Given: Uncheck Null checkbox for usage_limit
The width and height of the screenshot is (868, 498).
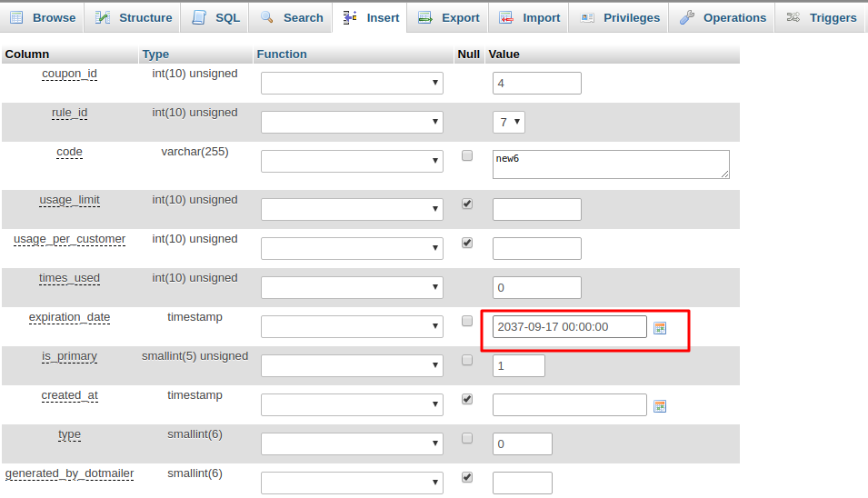Looking at the screenshot, I should coord(467,204).
